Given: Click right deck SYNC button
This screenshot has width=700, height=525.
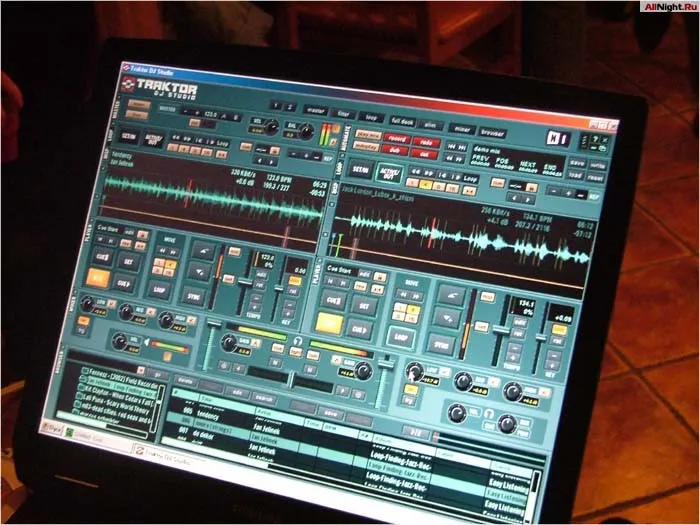Looking at the screenshot, I should point(440,346).
